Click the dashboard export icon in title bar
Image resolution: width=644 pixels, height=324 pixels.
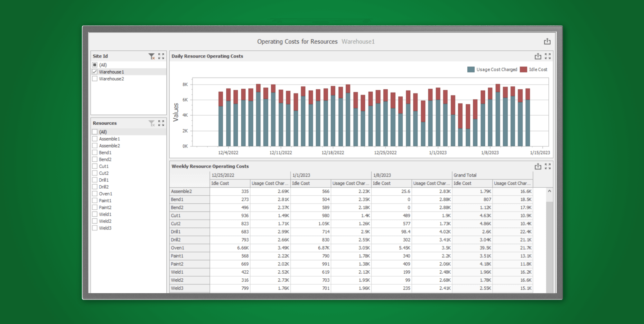pyautogui.click(x=547, y=41)
